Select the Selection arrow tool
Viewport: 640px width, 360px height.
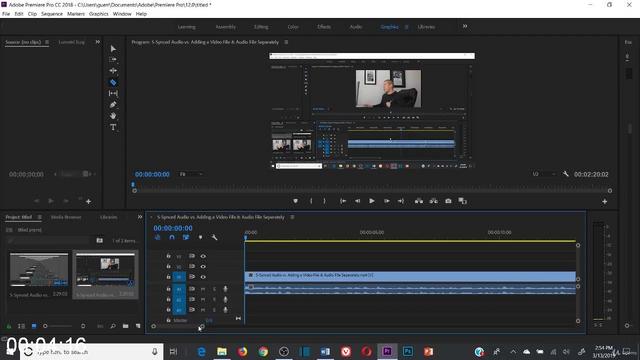(x=113, y=49)
